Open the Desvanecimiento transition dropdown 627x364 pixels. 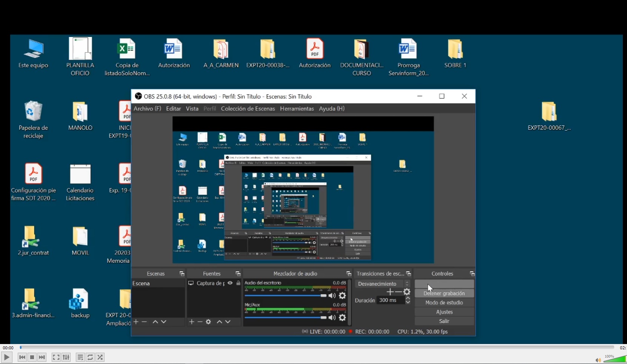(383, 284)
